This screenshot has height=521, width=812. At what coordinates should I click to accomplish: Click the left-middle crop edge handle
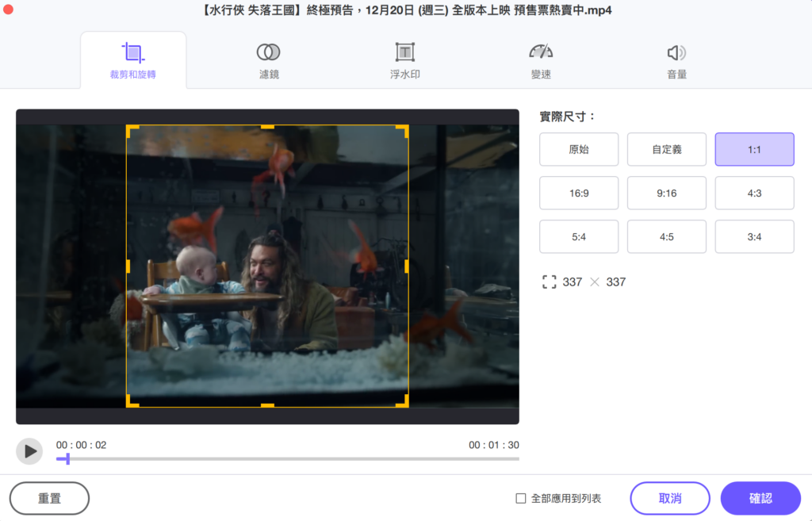tap(128, 266)
